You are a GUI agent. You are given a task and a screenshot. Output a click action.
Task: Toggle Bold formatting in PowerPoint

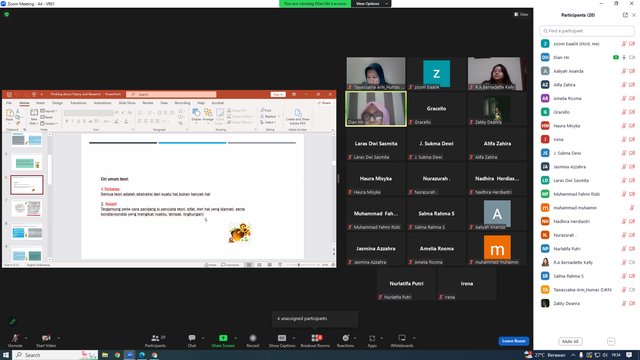67,121
